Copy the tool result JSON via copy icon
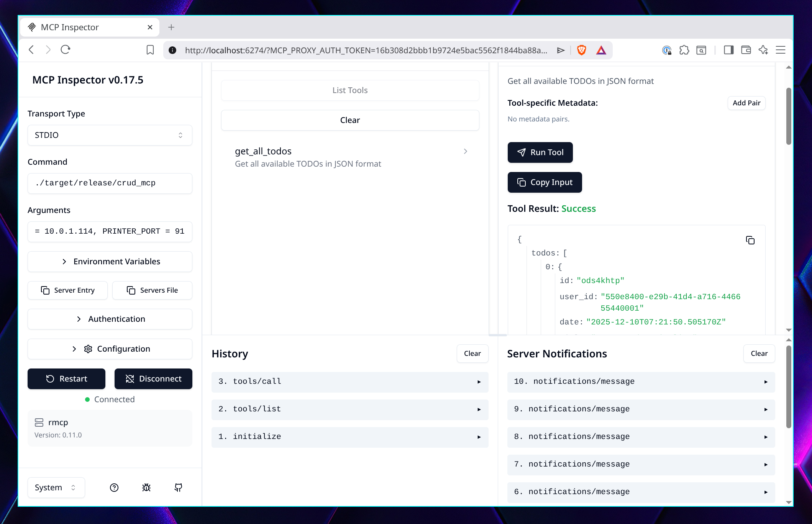Viewport: 812px width, 524px height. (750, 240)
